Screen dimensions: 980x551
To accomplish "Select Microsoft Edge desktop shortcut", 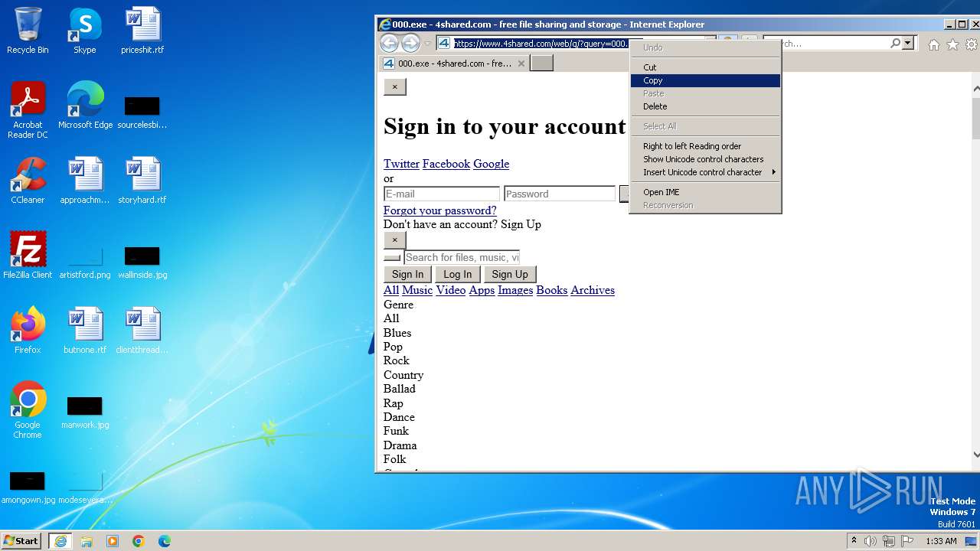I will click(85, 106).
